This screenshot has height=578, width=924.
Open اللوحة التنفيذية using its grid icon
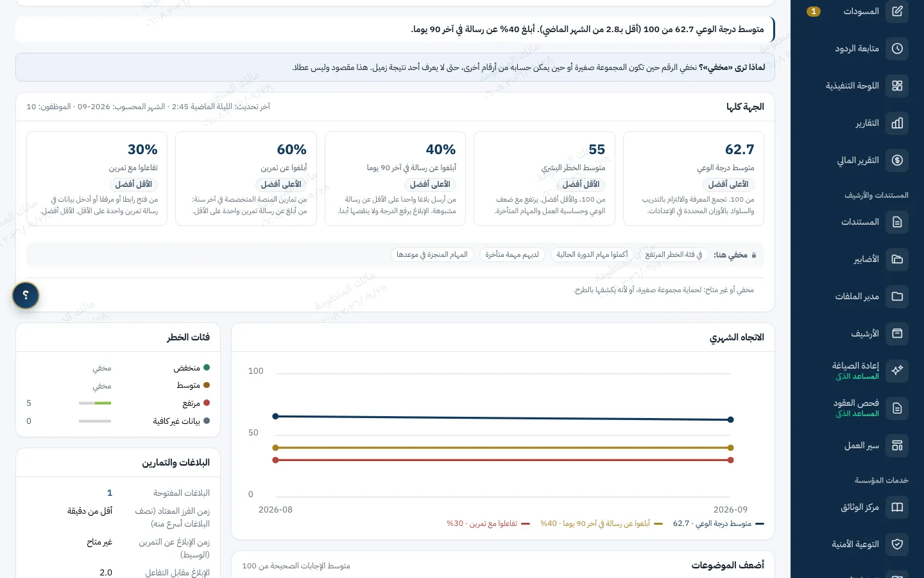pyautogui.click(x=897, y=86)
